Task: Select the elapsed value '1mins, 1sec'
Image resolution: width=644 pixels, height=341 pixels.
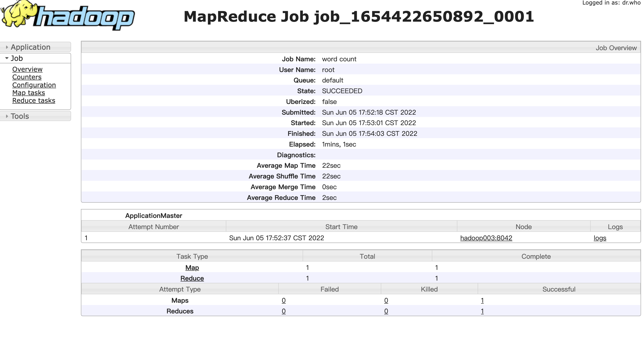Action: pyautogui.click(x=339, y=144)
